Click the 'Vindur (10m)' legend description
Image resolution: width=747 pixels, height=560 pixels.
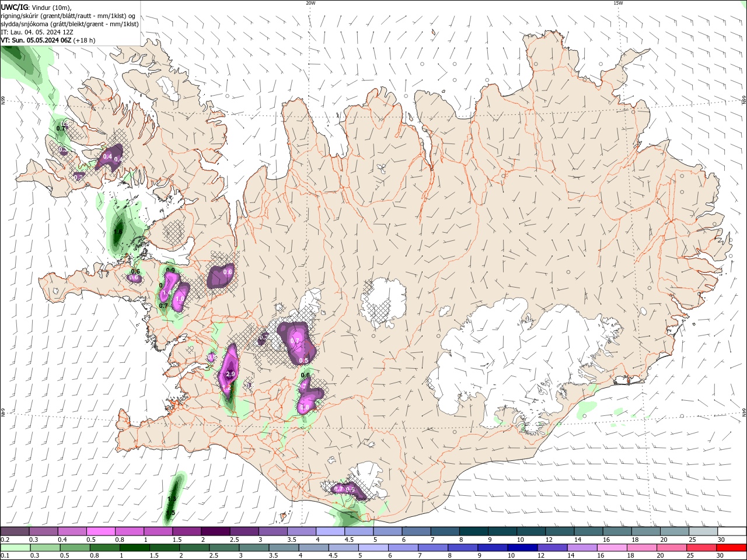pos(51,7)
